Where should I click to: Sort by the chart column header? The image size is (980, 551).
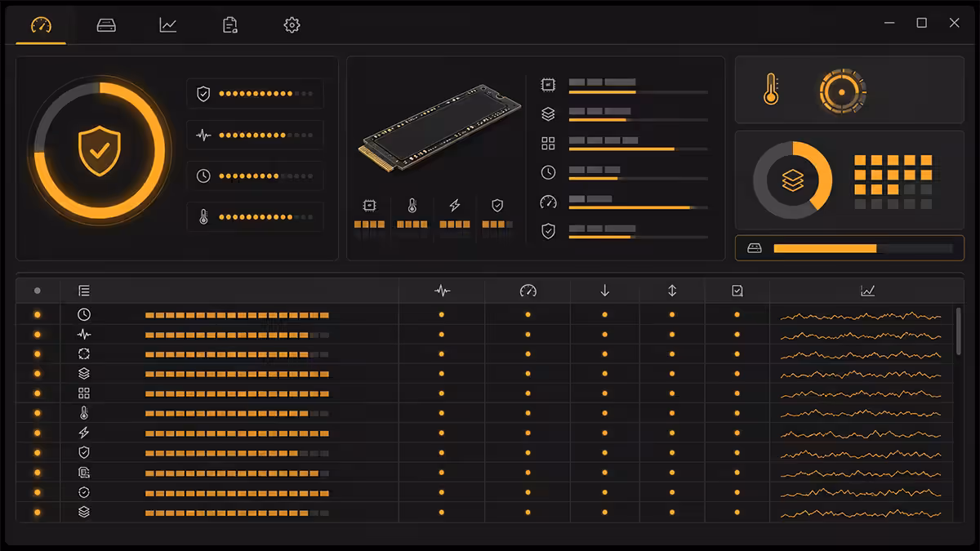[x=867, y=291]
